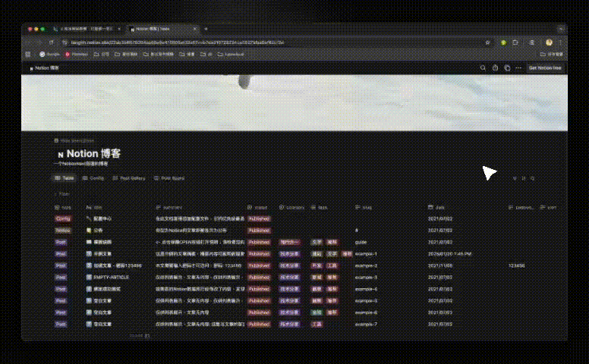The image size is (589, 364).
Task: Reload the page with the refresh icon
Action: [x=51, y=42]
